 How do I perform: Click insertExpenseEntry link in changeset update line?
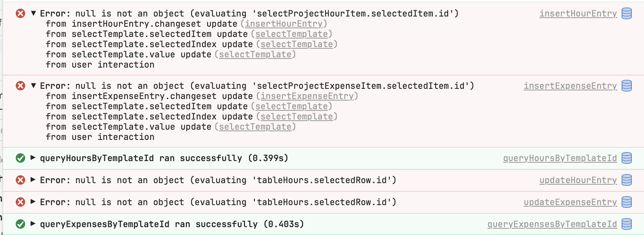click(x=307, y=96)
